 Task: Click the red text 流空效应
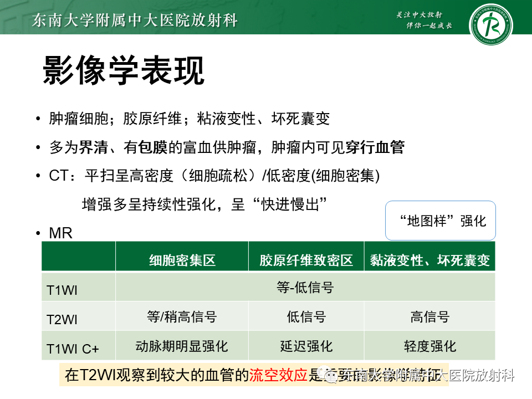[x=278, y=375]
